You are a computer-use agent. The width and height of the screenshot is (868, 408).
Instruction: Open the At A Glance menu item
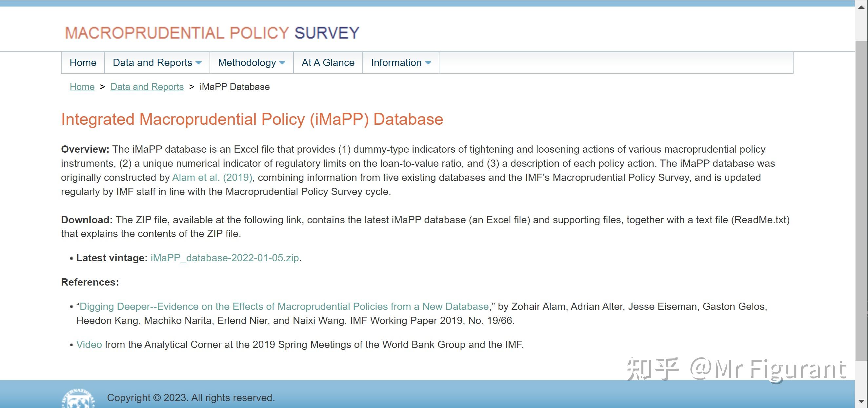tap(328, 63)
